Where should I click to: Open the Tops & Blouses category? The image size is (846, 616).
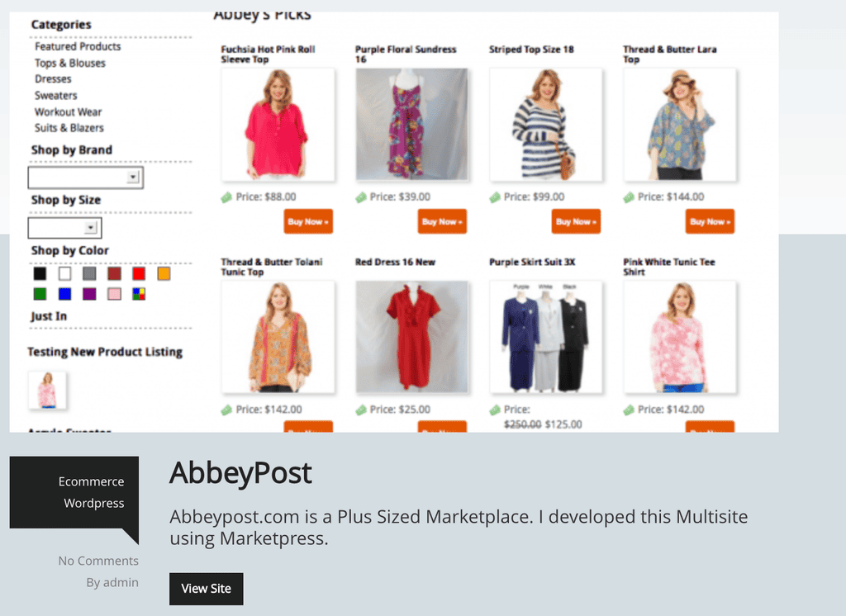(x=70, y=63)
